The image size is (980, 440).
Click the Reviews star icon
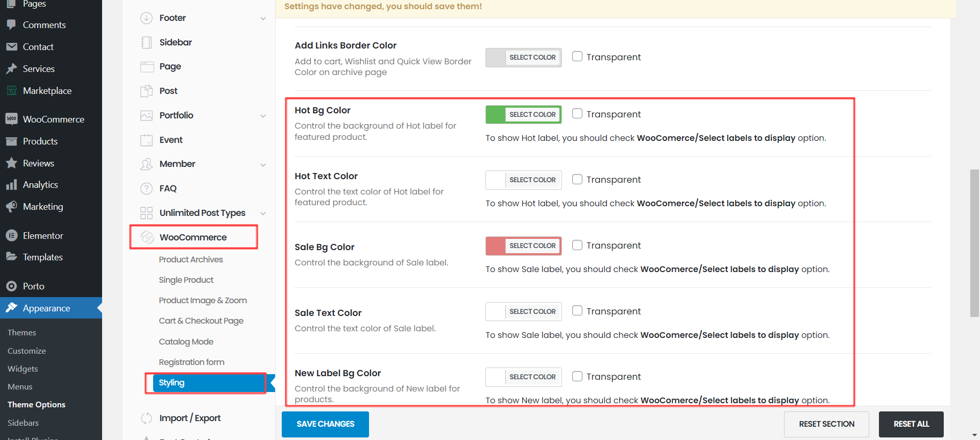click(11, 163)
